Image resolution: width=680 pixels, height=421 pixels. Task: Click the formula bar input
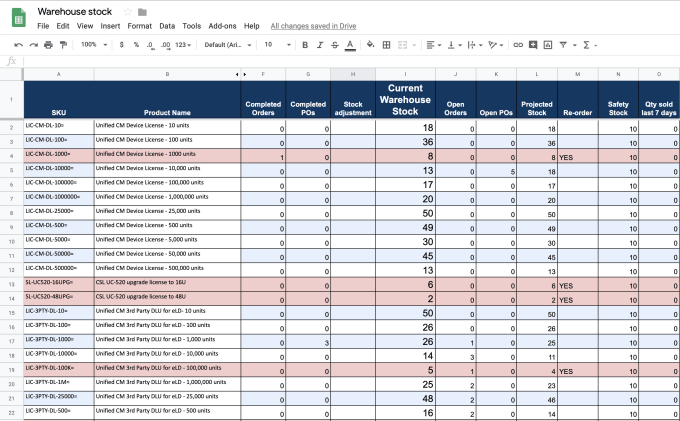(x=351, y=61)
